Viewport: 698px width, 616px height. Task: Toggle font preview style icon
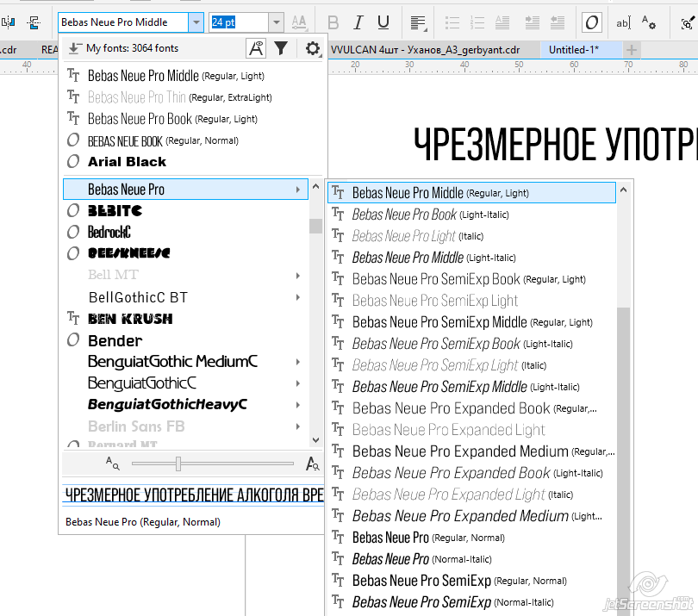256,48
